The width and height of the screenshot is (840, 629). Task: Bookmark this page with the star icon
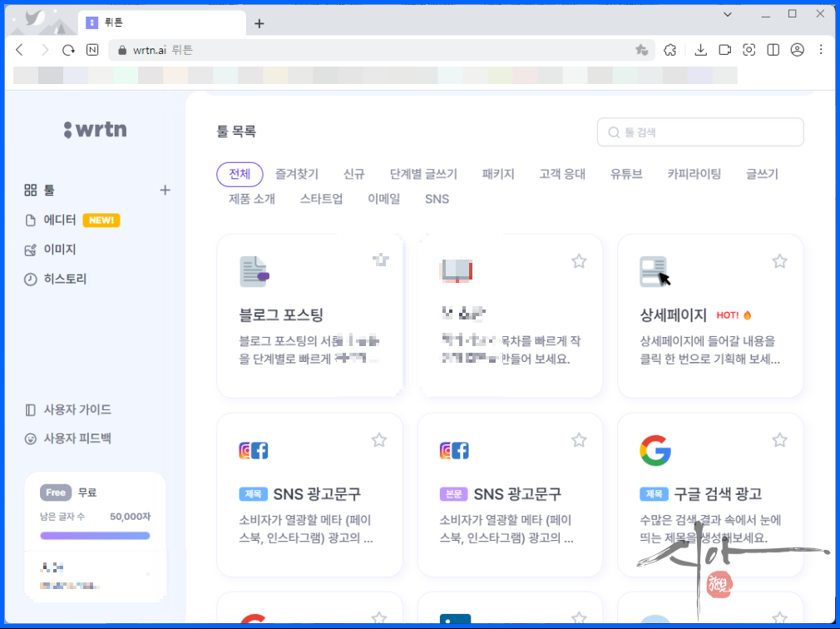pos(641,50)
